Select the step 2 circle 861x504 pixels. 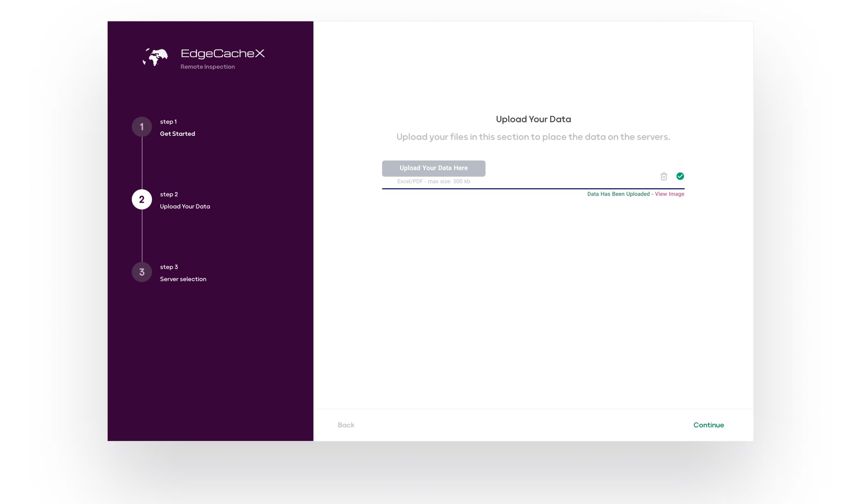[142, 199]
